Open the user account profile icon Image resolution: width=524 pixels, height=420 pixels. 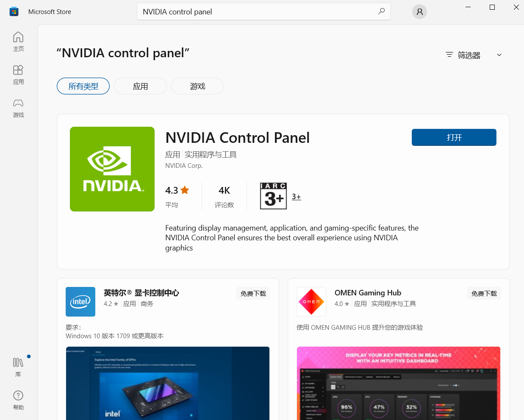(x=419, y=11)
